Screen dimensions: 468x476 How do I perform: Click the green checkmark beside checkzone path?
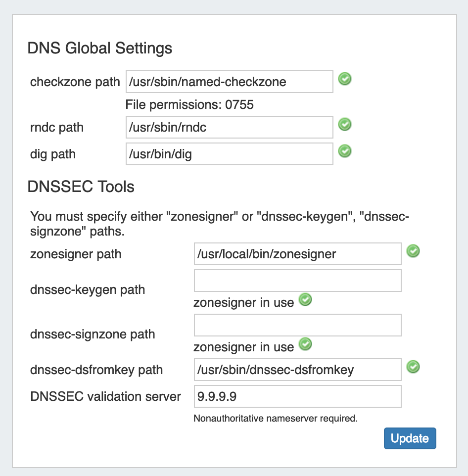click(345, 79)
